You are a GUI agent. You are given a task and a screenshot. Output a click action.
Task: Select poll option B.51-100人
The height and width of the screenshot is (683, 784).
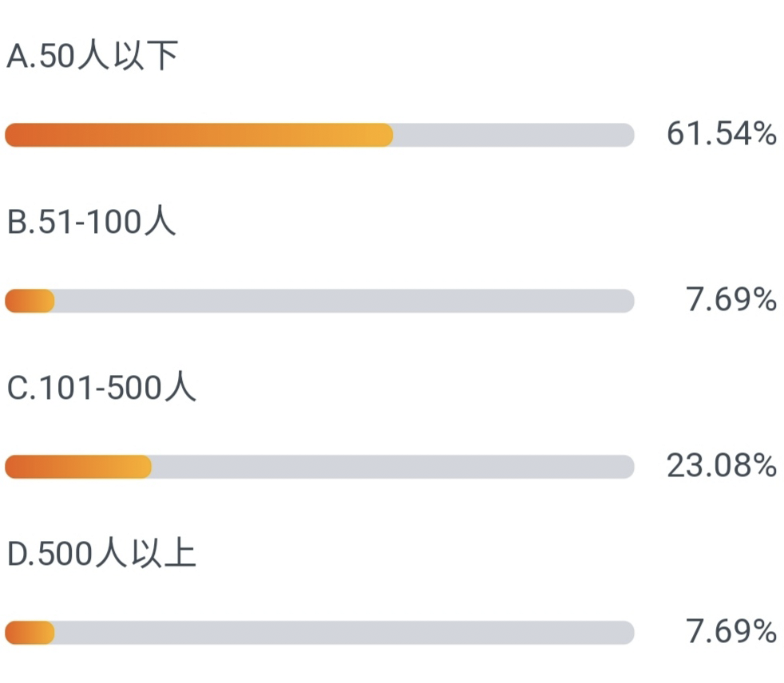pyautogui.click(x=91, y=221)
